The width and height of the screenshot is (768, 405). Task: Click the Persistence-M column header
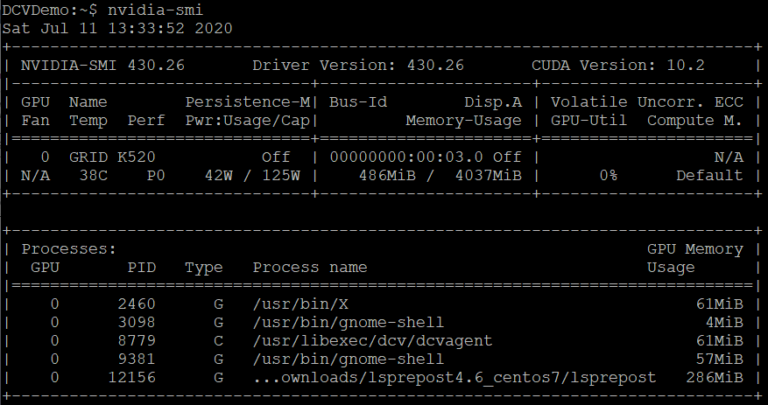tap(248, 102)
